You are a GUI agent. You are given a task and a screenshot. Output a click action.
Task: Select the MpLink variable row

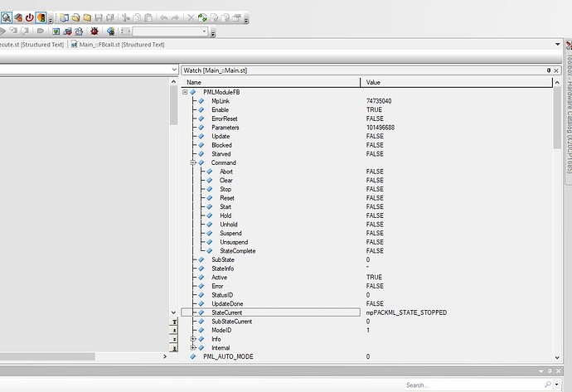221,101
